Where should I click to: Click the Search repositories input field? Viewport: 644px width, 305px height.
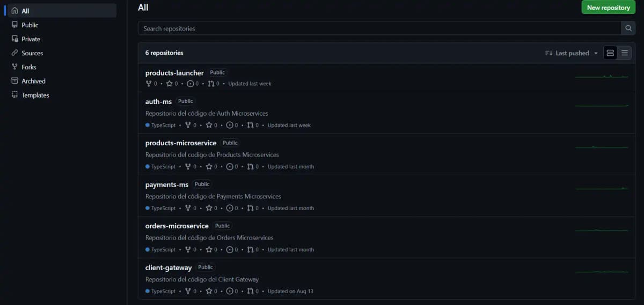[x=379, y=28]
